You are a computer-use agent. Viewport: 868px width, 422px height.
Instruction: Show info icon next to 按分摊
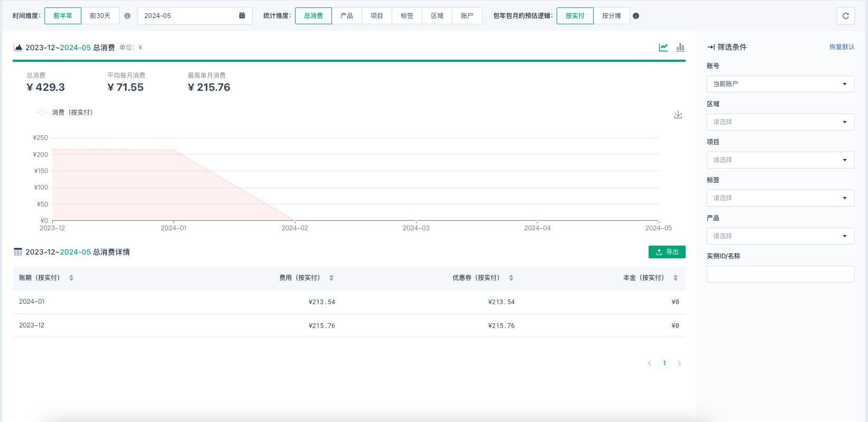tap(636, 16)
